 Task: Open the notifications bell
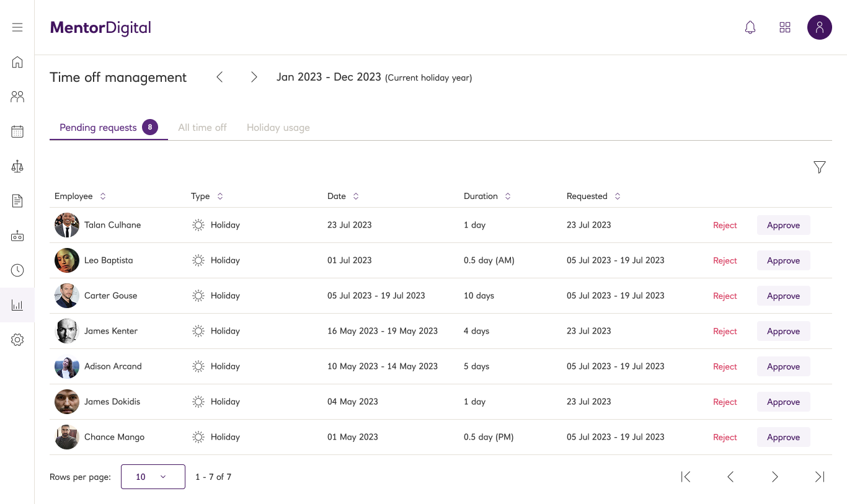750,27
